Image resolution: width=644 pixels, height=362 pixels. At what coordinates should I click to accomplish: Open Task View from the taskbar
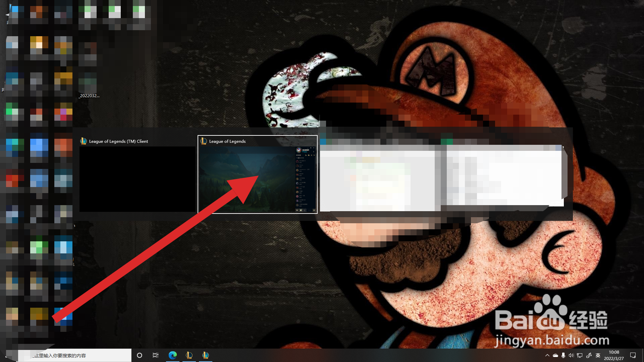tap(156, 355)
